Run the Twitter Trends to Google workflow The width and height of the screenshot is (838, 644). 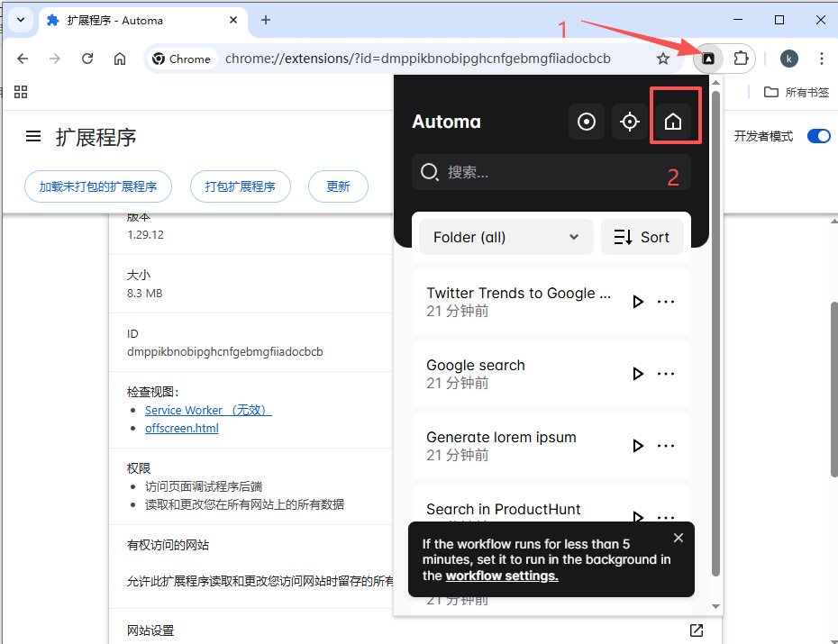638,302
